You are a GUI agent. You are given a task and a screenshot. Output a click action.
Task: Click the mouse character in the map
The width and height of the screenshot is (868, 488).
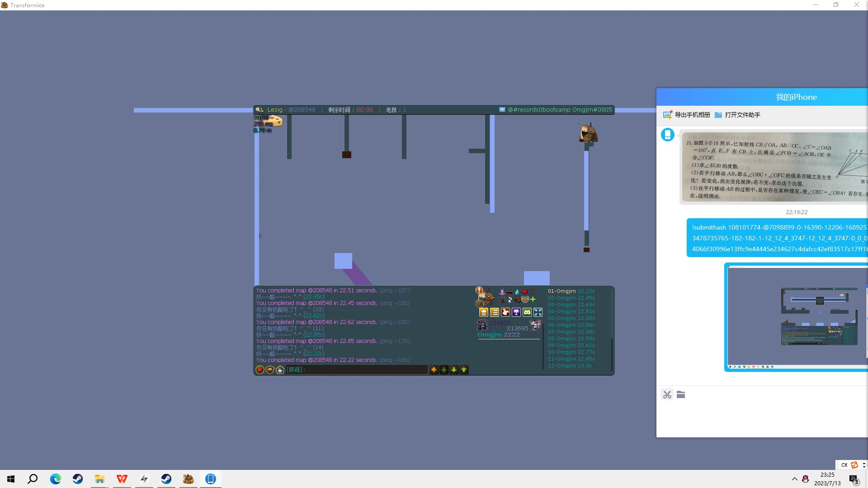pyautogui.click(x=588, y=133)
